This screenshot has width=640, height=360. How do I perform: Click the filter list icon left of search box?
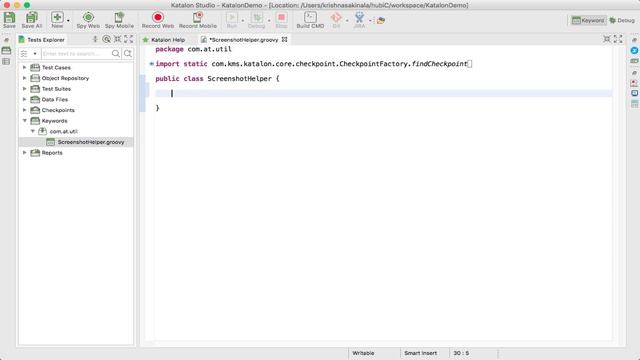pos(24,53)
